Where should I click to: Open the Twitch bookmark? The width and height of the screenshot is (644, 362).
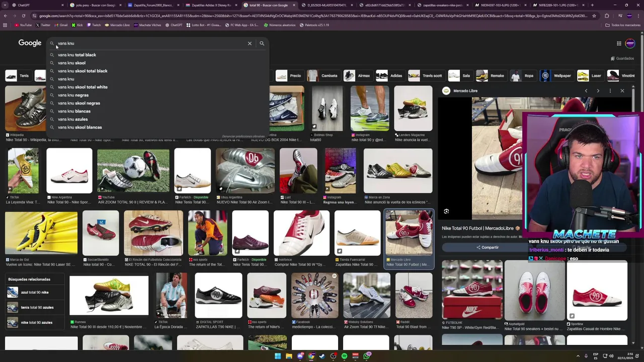point(94,25)
